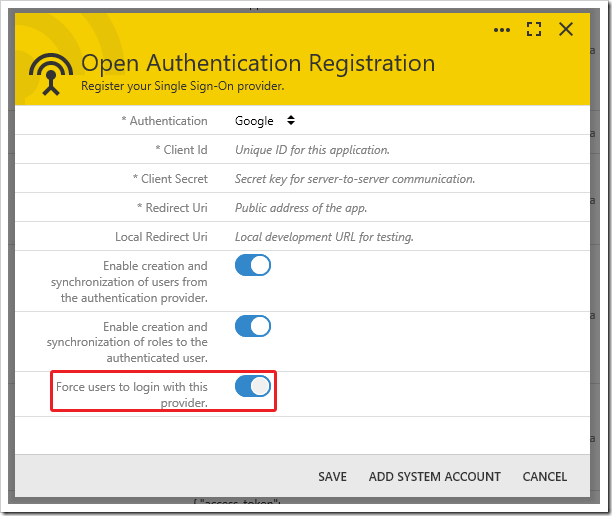
Task: Focus the Local Redirect Uri field
Action: click(x=400, y=237)
